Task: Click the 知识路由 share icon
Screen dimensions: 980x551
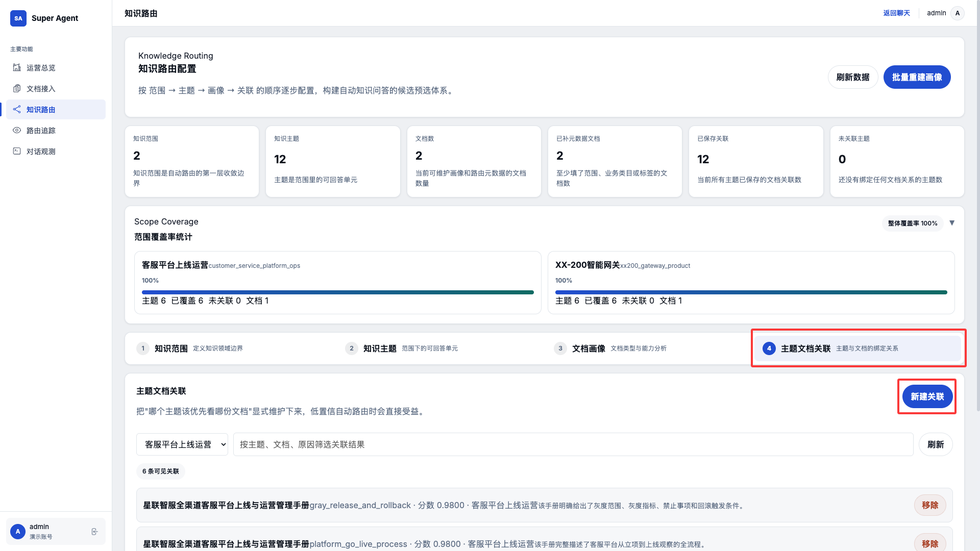Action: [17, 110]
